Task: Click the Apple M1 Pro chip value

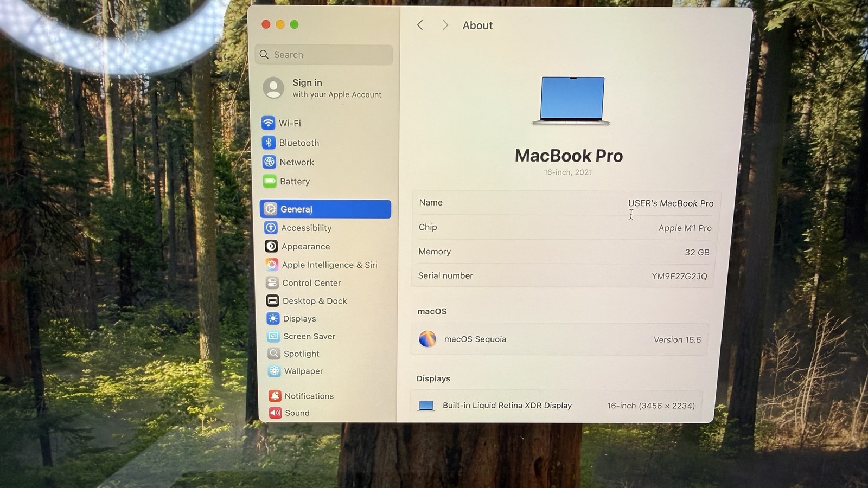Action: pyautogui.click(x=685, y=228)
